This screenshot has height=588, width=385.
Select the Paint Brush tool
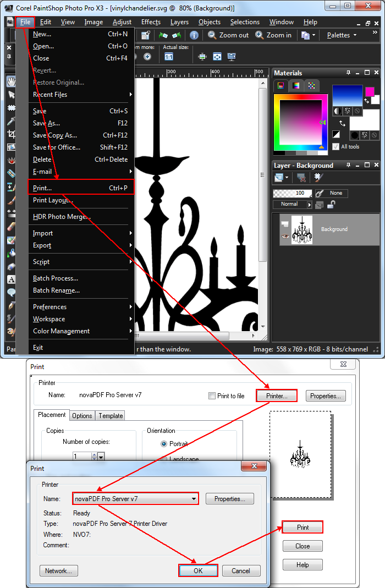coord(11,200)
